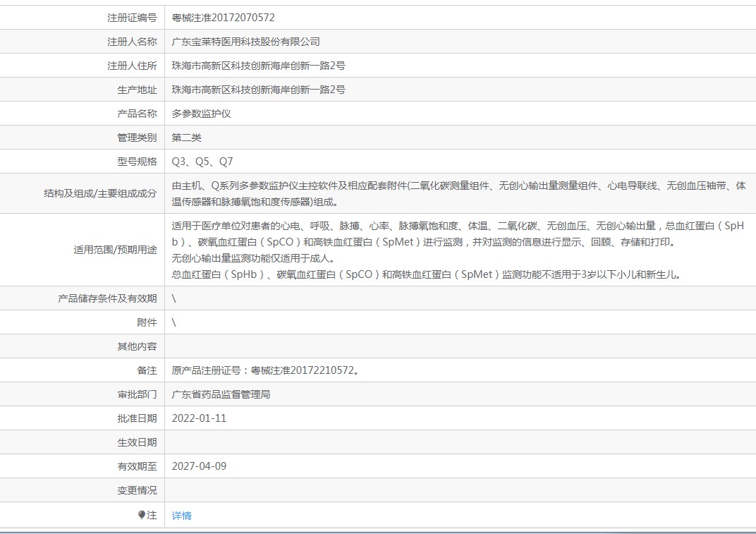Select the note 原产品注册证号：粤械注准20172210572
756x534 pixels.
coord(266,370)
